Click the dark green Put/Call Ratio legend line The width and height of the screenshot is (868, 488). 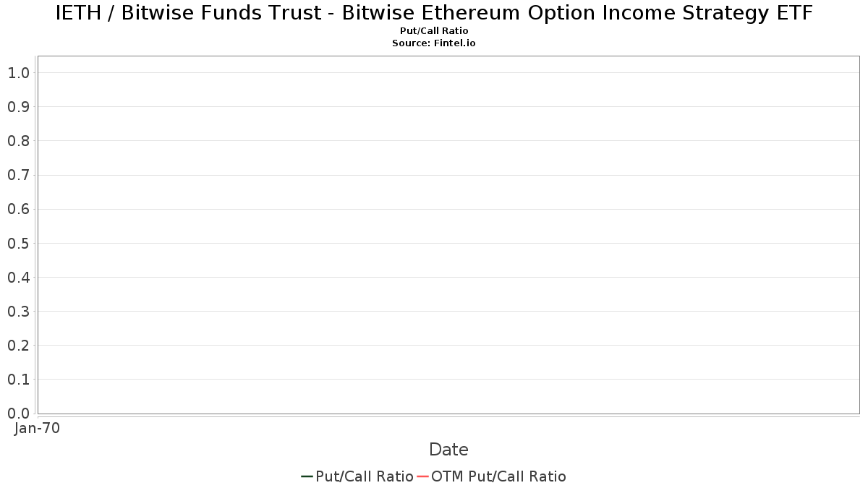tap(307, 476)
